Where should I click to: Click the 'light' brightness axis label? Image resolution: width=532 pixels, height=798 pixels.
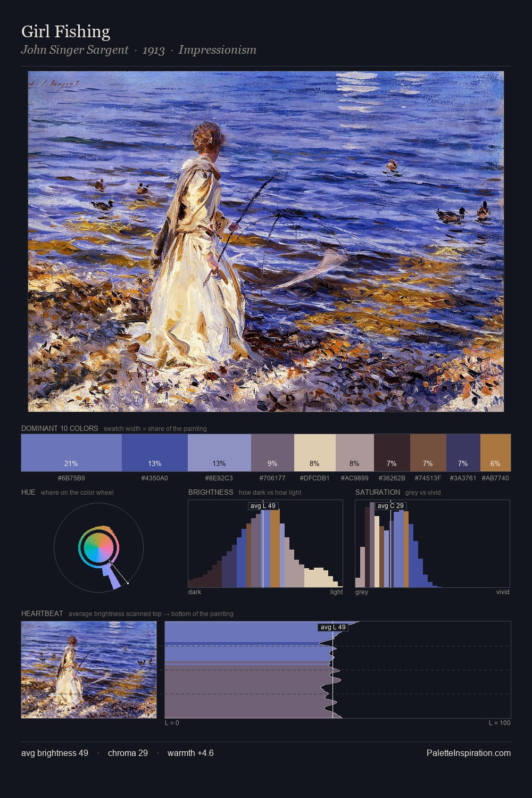(x=337, y=592)
